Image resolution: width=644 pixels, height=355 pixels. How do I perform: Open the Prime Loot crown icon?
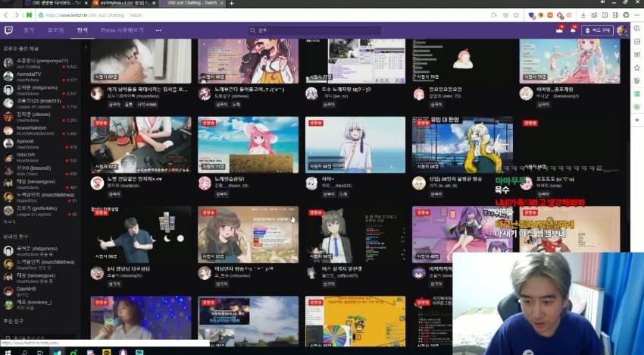click(x=559, y=30)
